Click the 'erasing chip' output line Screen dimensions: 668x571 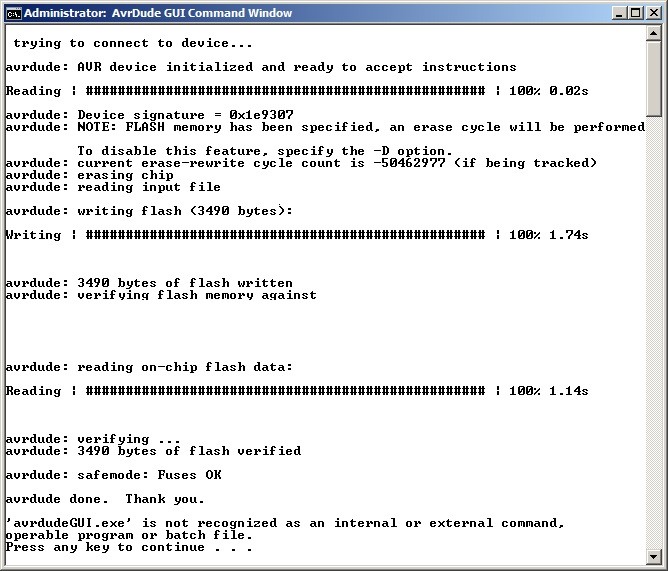pyautogui.click(x=90, y=175)
